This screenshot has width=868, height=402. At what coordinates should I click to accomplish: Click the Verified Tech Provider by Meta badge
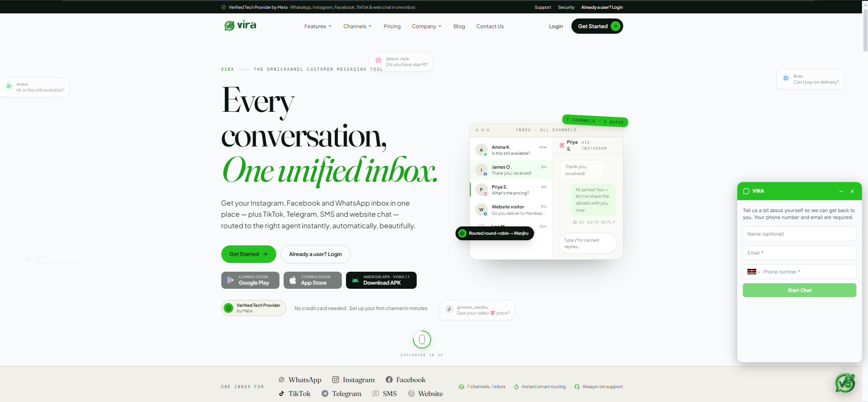(254, 308)
